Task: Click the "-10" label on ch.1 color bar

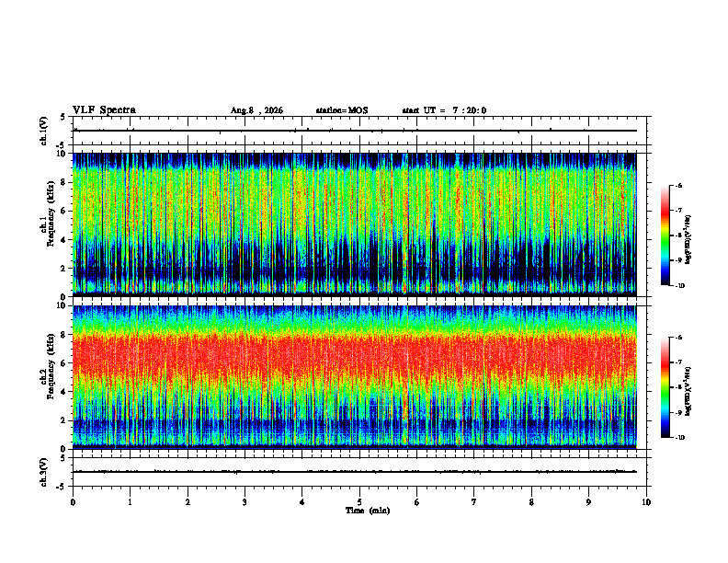Action: click(680, 286)
